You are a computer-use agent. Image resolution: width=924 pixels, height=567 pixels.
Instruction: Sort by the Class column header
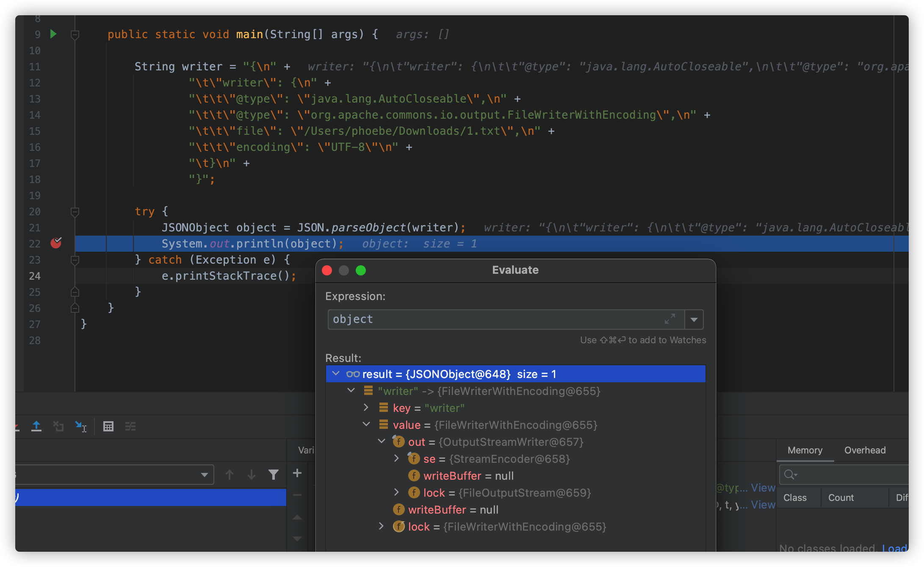(795, 498)
